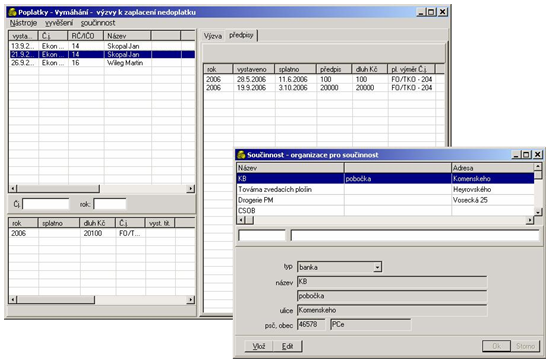Viewport: 549px width, 362px height.
Task: Click the Adresa column header
Action: point(492,168)
